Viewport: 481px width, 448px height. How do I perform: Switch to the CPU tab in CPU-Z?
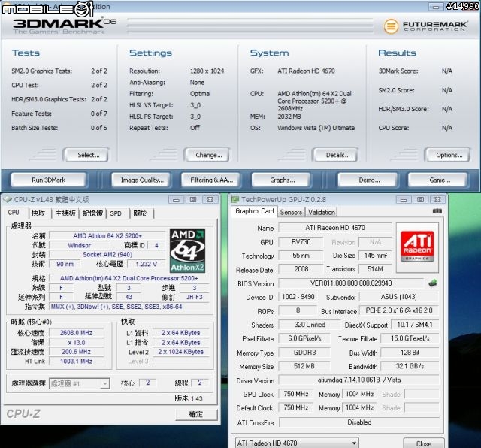click(x=14, y=213)
